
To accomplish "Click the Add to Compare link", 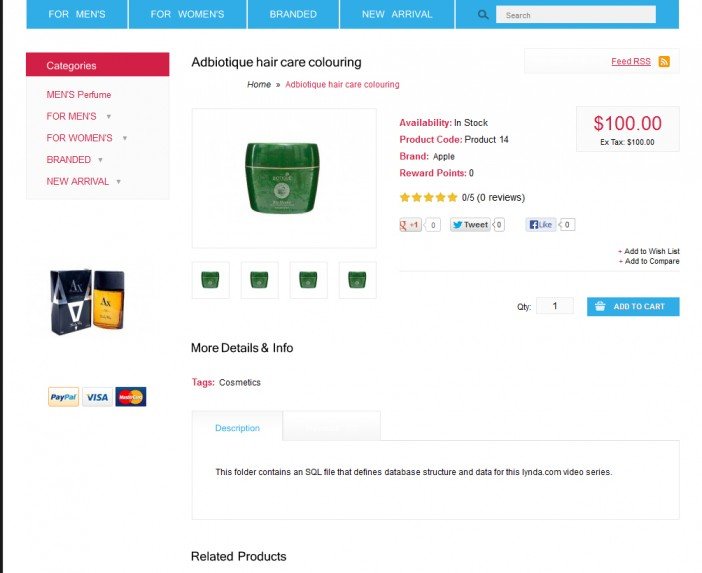I will [651, 261].
